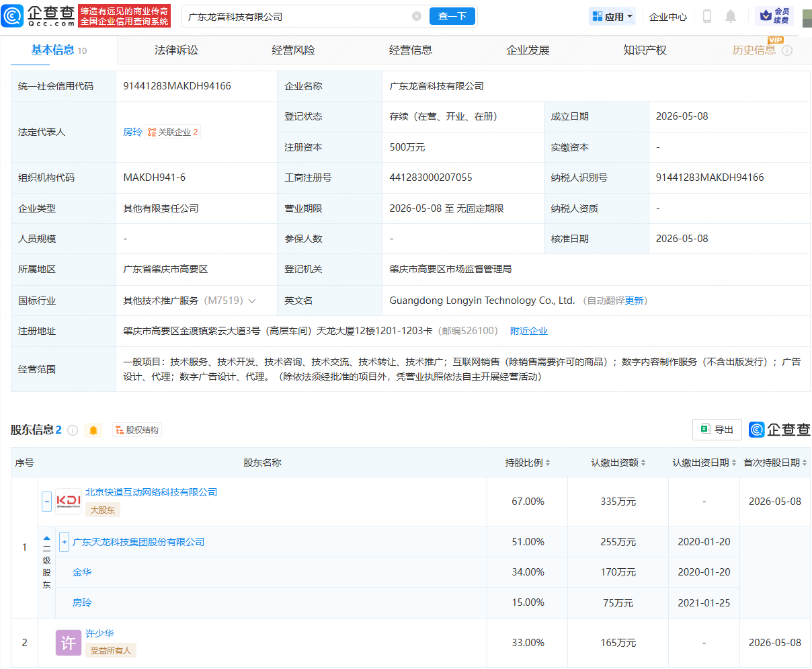Open 附近企业 link
Viewport: 812px width, 669px height.
[529, 331]
